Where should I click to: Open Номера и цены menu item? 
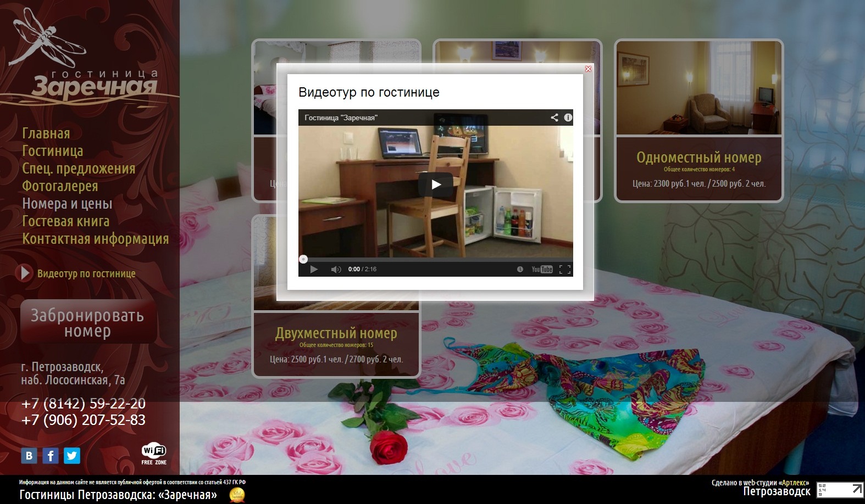click(67, 204)
